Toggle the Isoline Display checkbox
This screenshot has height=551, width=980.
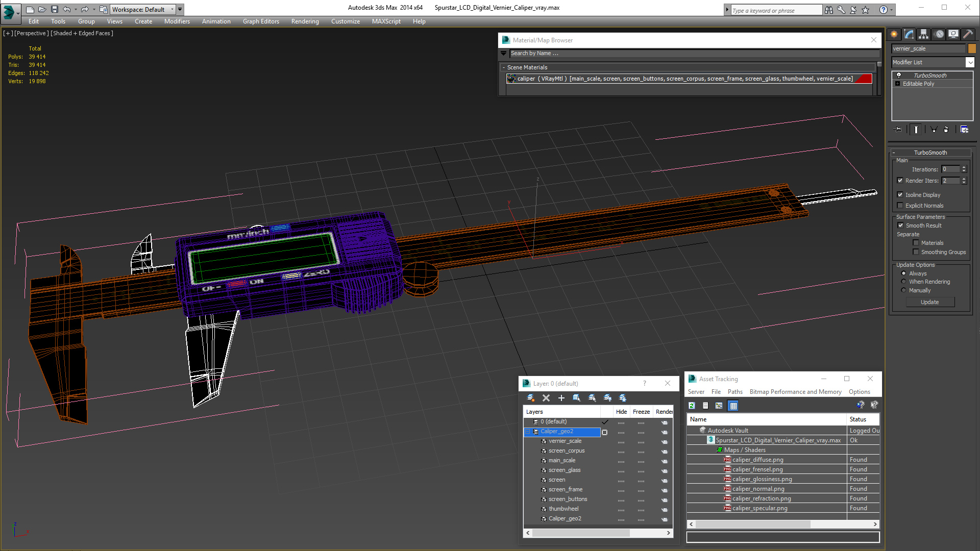point(900,195)
